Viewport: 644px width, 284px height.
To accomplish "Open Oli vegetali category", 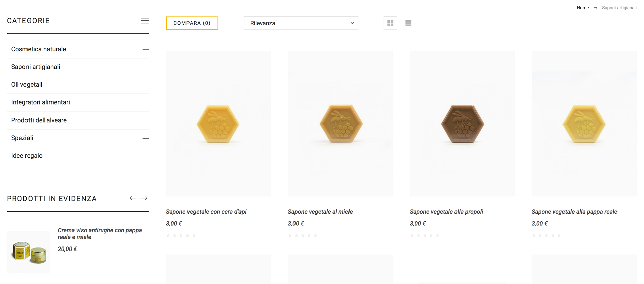I will pos(27,85).
